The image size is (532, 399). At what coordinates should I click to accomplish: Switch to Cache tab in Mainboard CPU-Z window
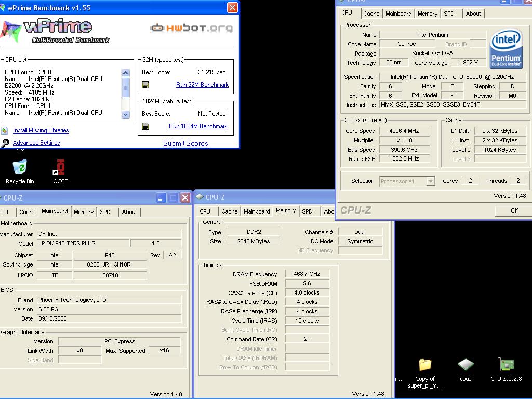click(x=27, y=212)
